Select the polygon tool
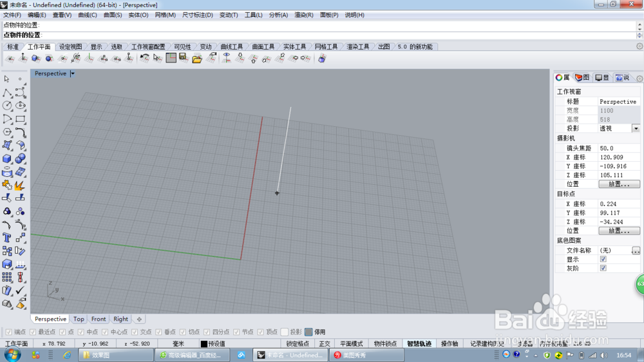 [x=7, y=132]
